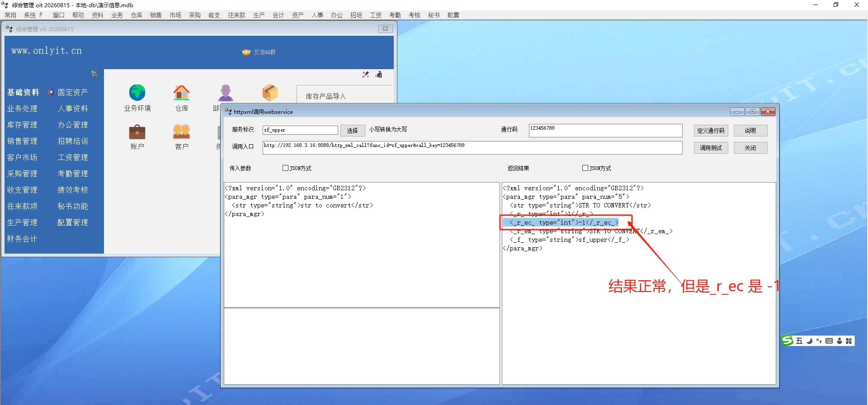Viewport: 868px width, 405px height.
Task: Click the httpxml调用webservice window title icon
Action: 228,112
